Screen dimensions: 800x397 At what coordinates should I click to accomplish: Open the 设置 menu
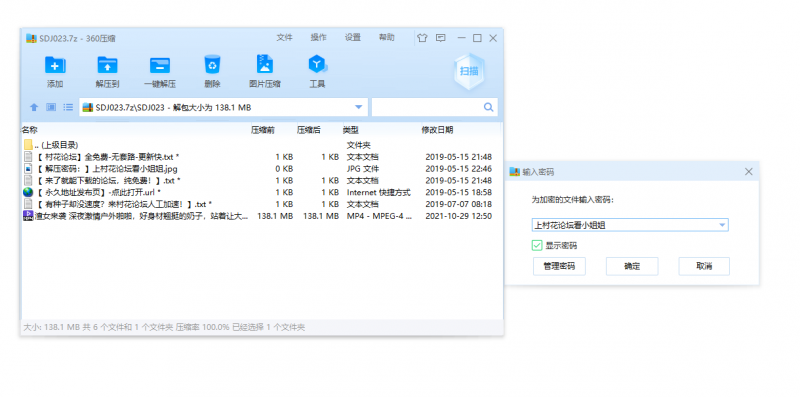coord(353,37)
